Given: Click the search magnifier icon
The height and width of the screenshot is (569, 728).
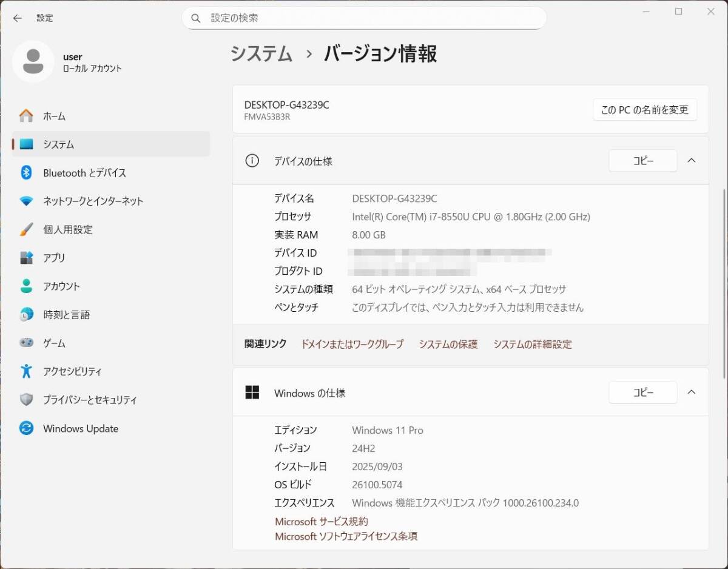Looking at the screenshot, I should [x=196, y=18].
